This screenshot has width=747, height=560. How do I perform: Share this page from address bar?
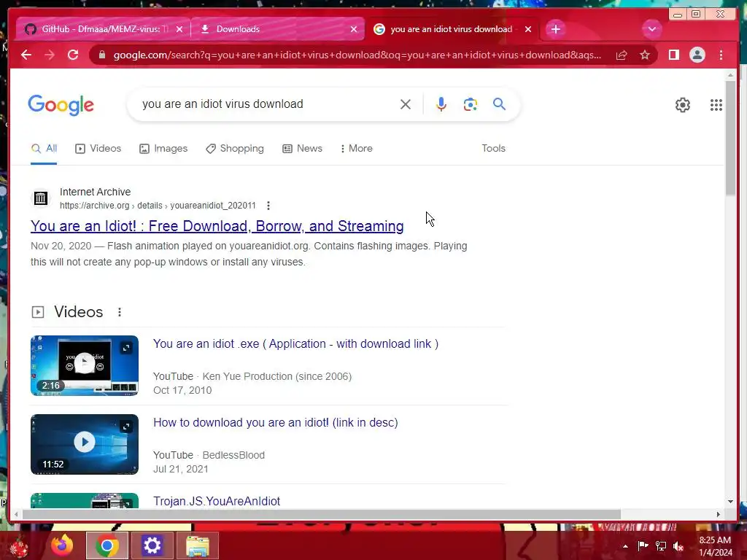tap(622, 55)
